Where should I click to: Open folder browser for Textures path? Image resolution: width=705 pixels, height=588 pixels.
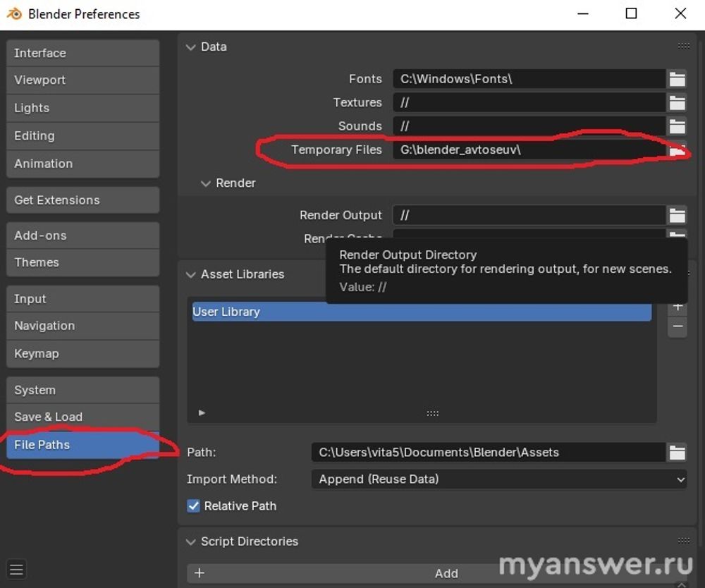click(677, 103)
